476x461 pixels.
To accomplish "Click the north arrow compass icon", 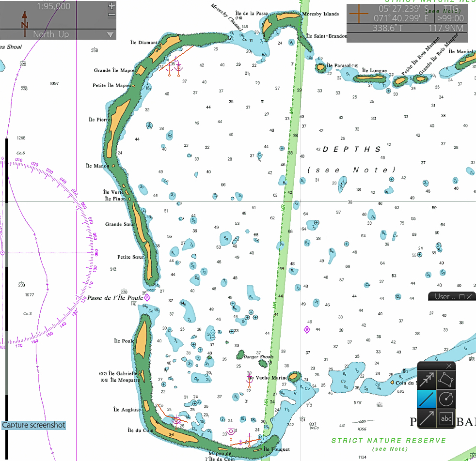I will [x=25, y=23].
